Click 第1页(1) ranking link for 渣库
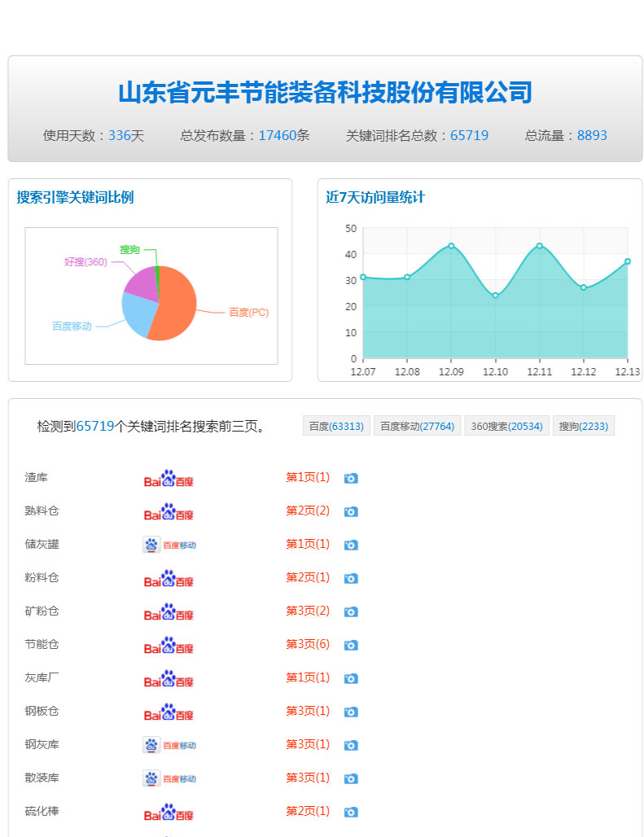Screen dimensions: 644x837 click(x=308, y=477)
